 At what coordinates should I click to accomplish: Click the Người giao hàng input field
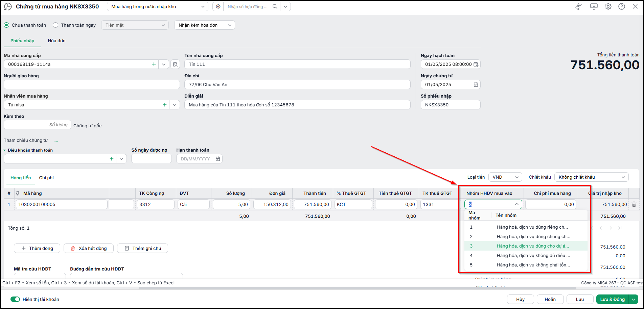[x=92, y=84]
